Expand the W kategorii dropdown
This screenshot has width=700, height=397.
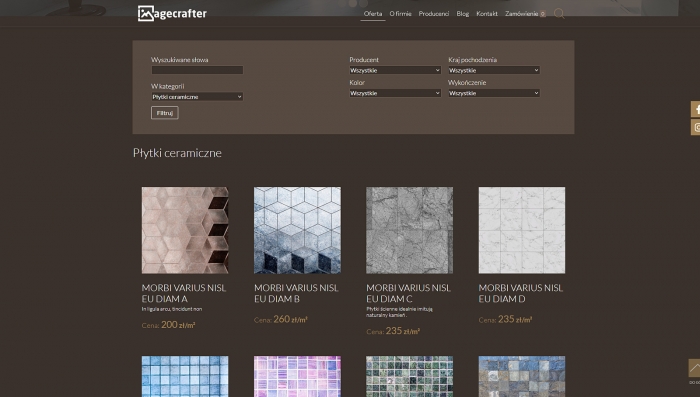point(197,96)
